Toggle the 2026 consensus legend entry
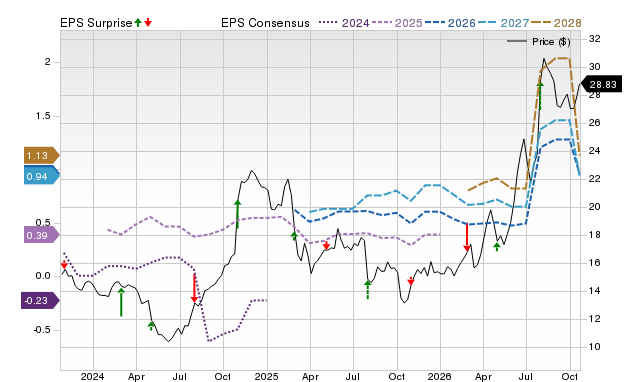640x382 pixels. (450, 23)
